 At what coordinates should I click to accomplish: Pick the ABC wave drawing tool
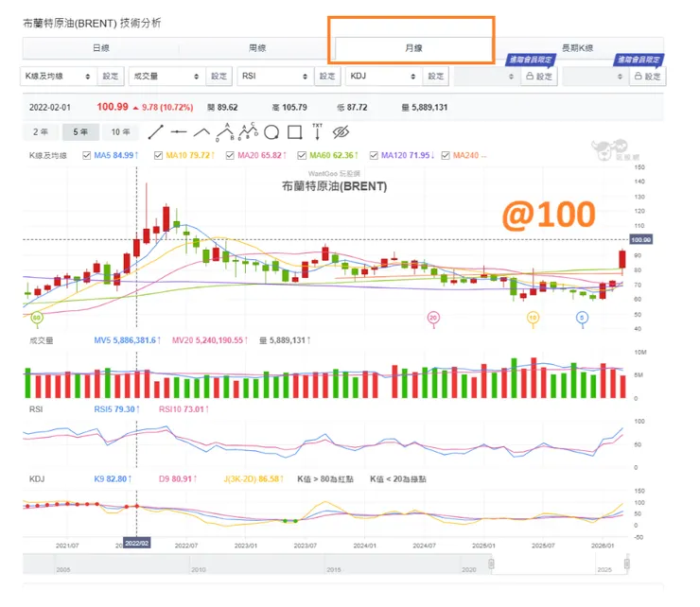[x=248, y=131]
